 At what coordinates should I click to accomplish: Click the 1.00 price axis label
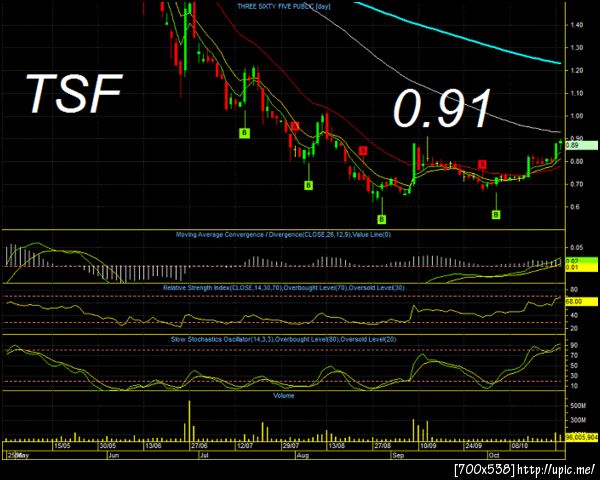point(577,116)
